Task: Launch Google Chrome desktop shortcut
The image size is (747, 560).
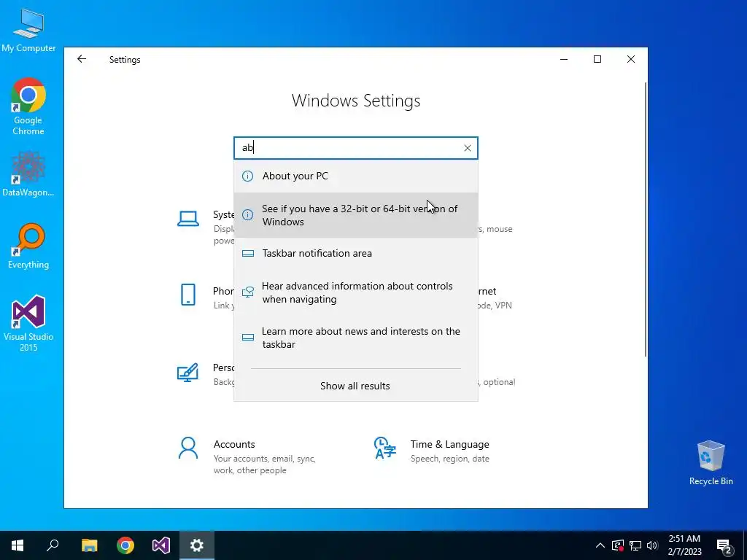Action: pos(28,106)
